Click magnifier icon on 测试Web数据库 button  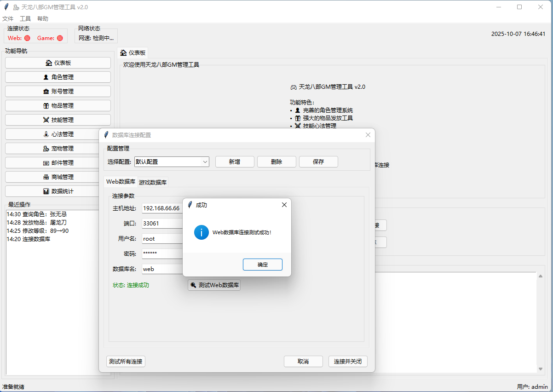tap(194, 285)
